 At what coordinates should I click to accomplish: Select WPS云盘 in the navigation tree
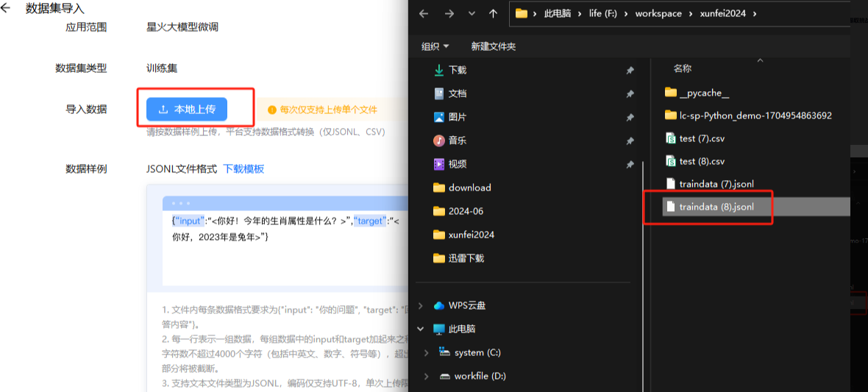[x=460, y=306]
